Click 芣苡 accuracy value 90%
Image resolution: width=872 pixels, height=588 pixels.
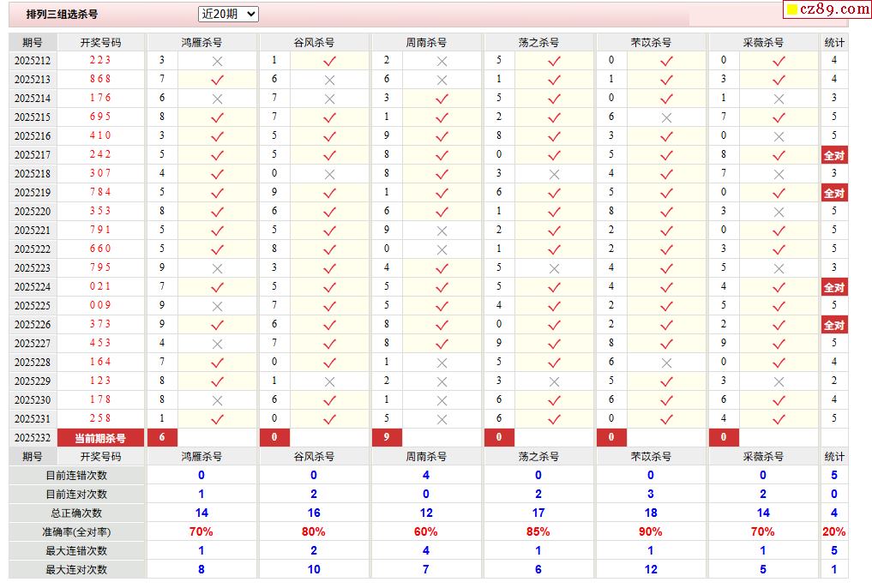(651, 532)
